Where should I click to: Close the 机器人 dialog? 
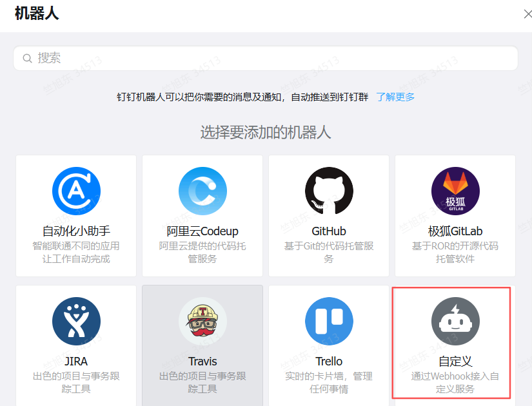pyautogui.click(x=527, y=14)
